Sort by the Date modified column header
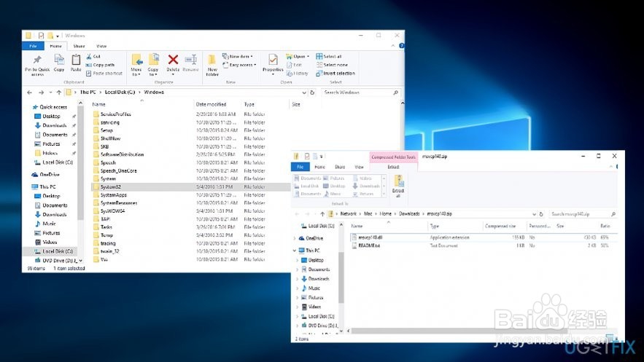Image resolution: width=644 pixels, height=362 pixels. (x=211, y=104)
